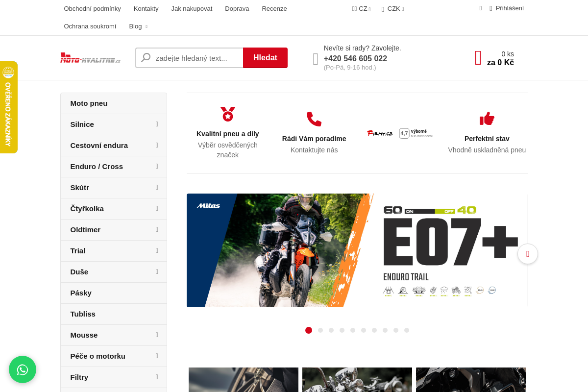Expand the Skútr category arrow
Viewport: 588px width, 392px height.
click(157, 188)
